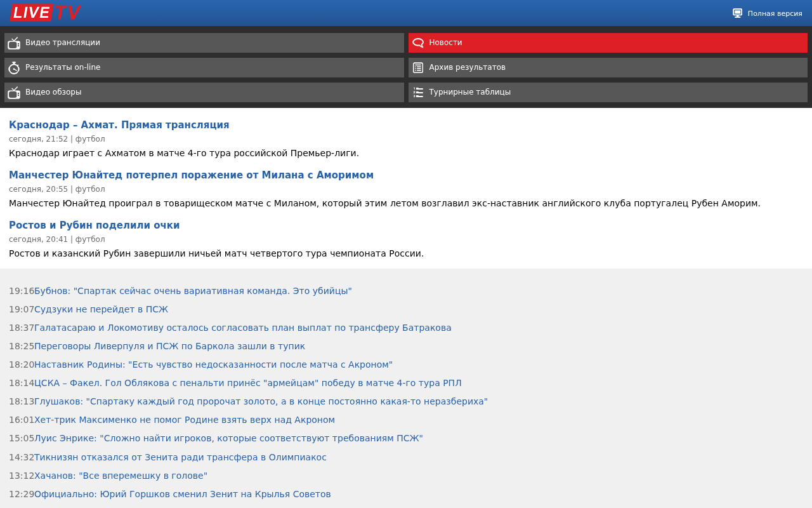Open Галатасарай and Локомотив Батраков transfer news
The height and width of the screenshot is (508, 812).
pyautogui.click(x=243, y=328)
